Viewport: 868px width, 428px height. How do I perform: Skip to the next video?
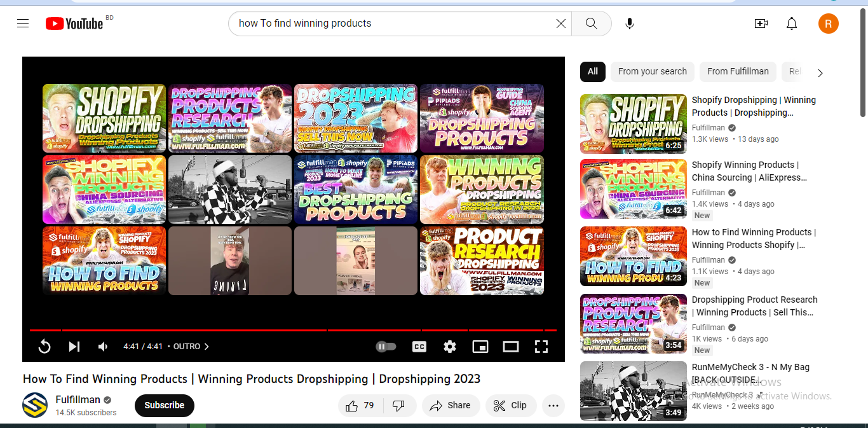[x=74, y=347]
